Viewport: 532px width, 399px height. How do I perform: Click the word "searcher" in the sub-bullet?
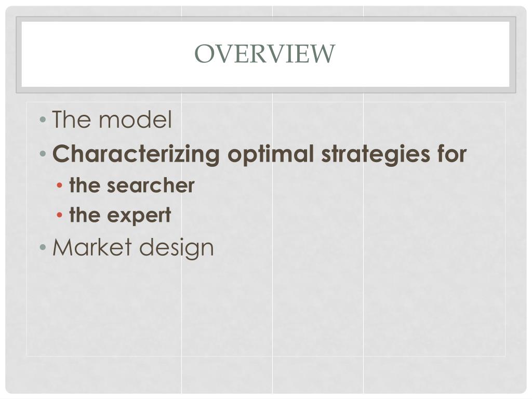pyautogui.click(x=151, y=185)
